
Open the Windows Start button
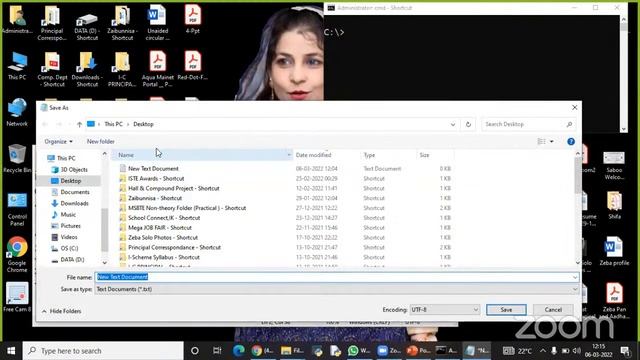click(x=11, y=351)
